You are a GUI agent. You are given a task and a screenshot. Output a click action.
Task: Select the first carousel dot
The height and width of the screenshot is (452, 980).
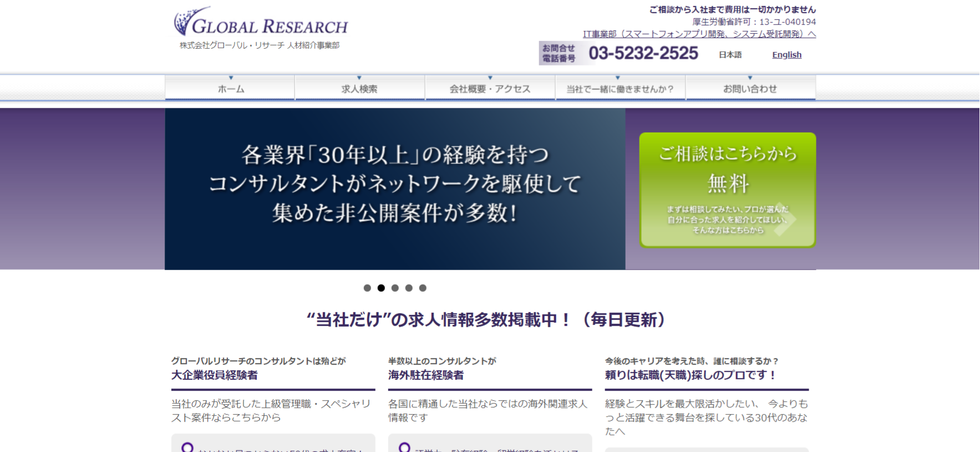tap(367, 288)
